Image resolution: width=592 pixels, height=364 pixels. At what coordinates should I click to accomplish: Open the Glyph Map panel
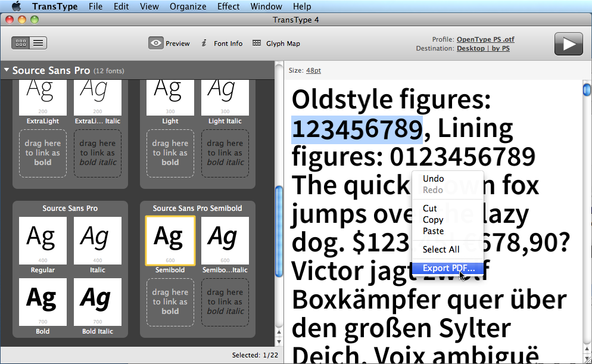(x=276, y=43)
